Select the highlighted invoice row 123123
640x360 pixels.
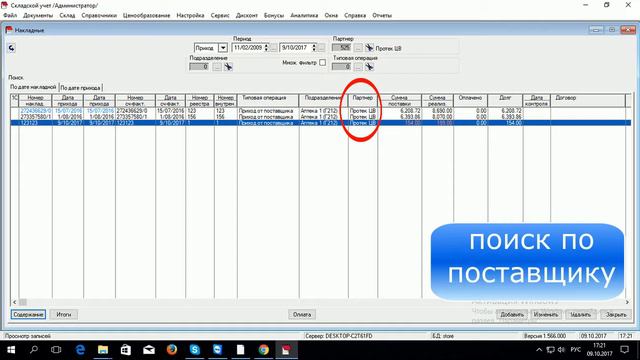click(320, 123)
